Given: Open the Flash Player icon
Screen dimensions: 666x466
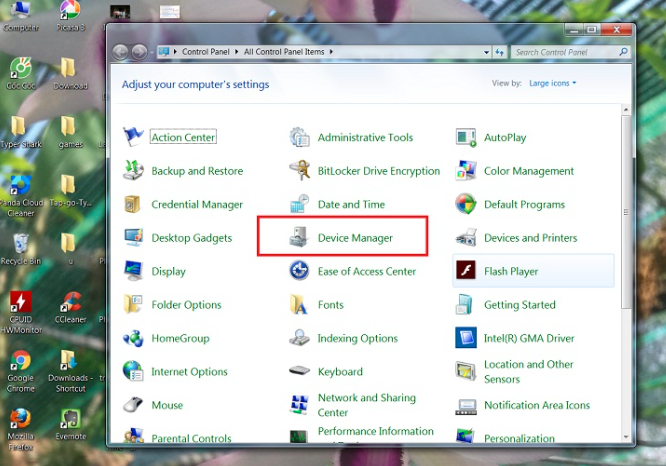Looking at the screenshot, I should click(466, 270).
